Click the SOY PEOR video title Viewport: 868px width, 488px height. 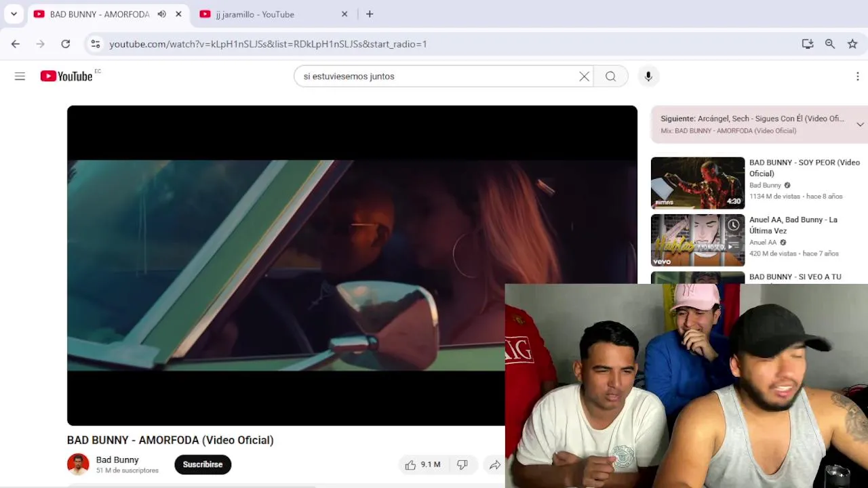[x=804, y=168]
